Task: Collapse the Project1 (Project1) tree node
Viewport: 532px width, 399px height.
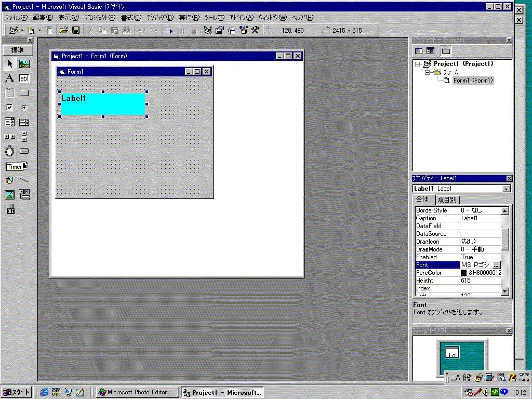Action: (x=417, y=64)
